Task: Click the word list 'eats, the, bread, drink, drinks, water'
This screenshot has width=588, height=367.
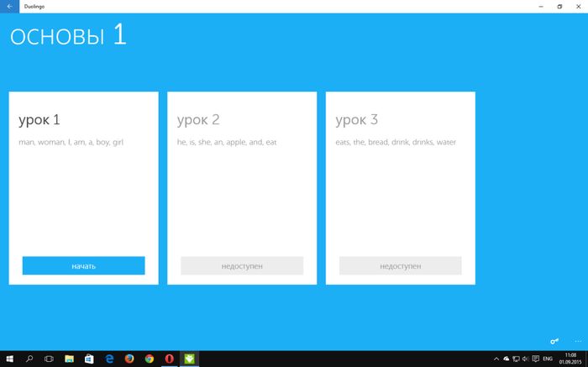Action: coord(396,142)
